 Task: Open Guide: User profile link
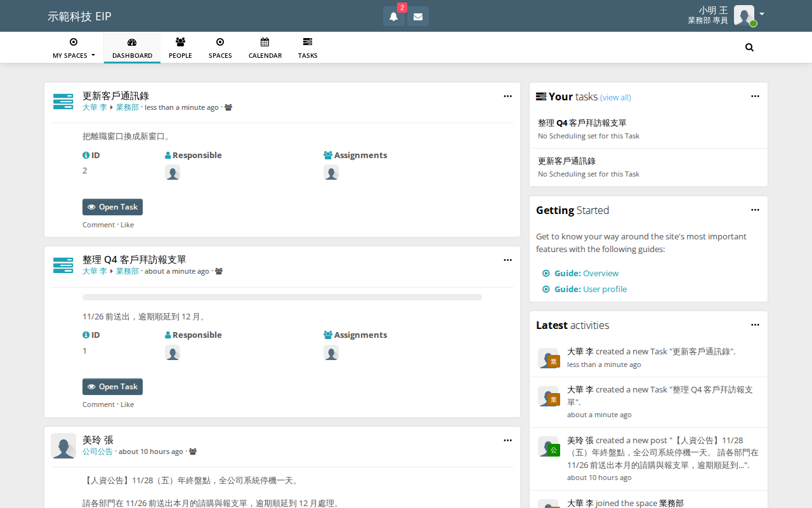(x=591, y=290)
